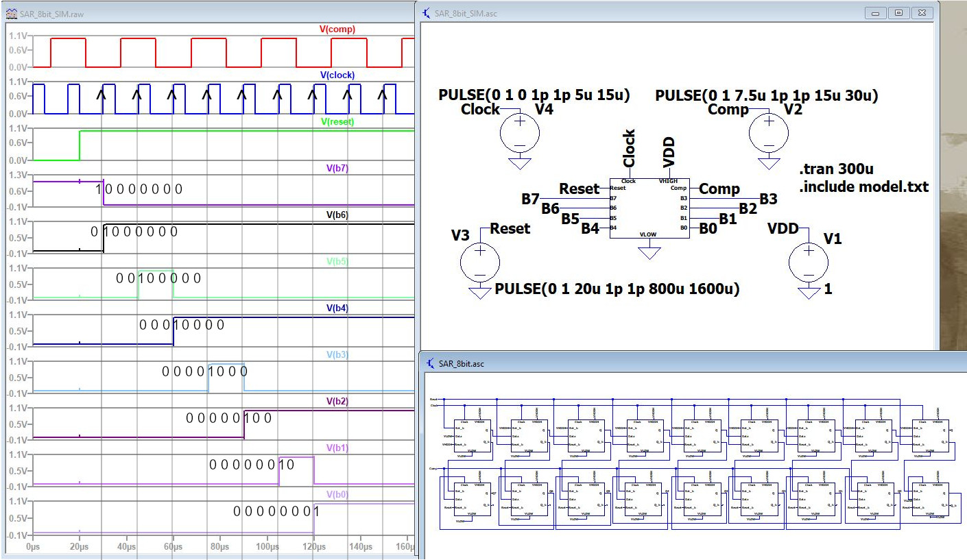This screenshot has height=560, width=967.
Task: Click the V3 Reset voltage source symbol
Action: pyautogui.click(x=479, y=261)
